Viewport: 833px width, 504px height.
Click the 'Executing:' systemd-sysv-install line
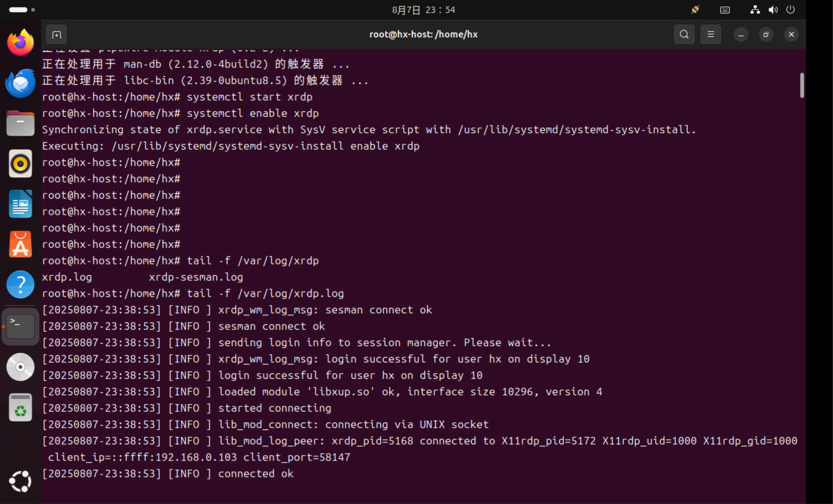231,146
